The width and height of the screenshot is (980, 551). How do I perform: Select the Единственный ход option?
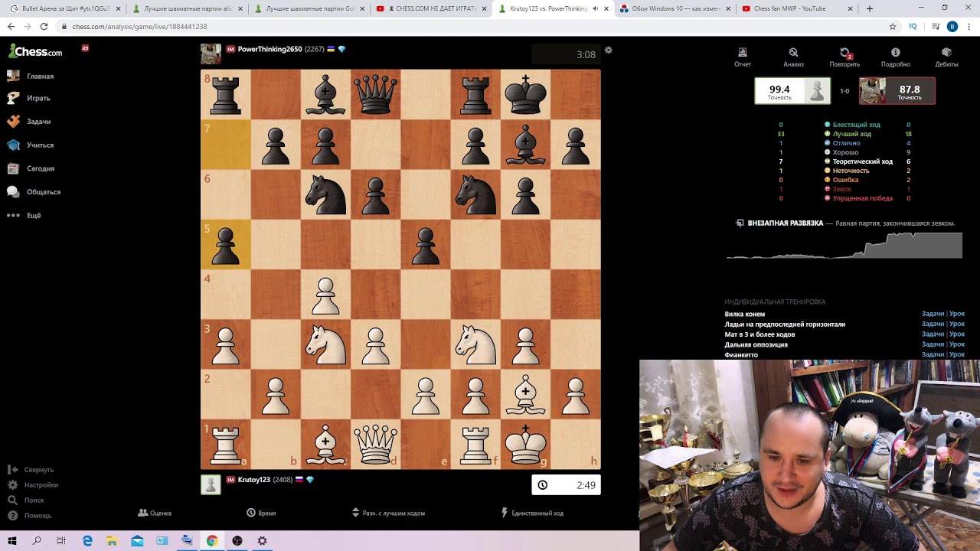pyautogui.click(x=532, y=513)
